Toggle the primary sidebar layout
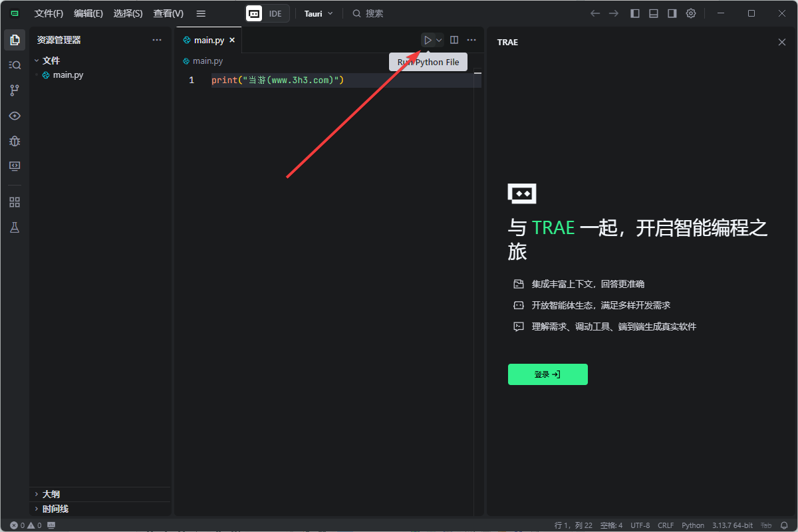798x532 pixels. point(635,13)
